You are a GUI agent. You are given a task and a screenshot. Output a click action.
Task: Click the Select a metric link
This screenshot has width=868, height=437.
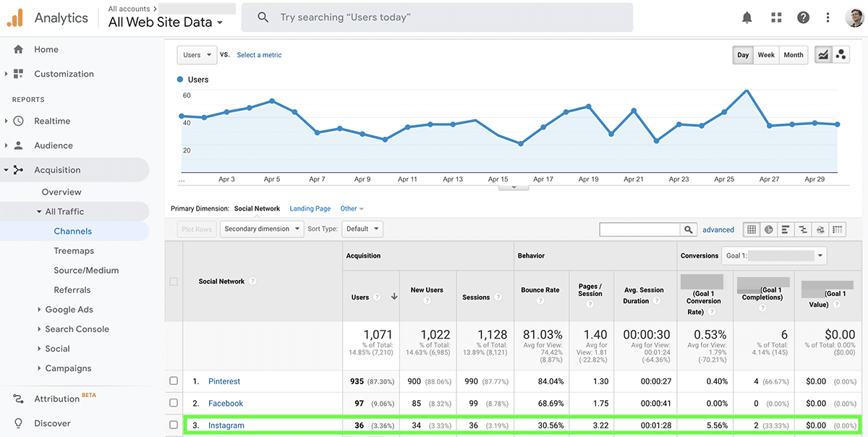259,54
